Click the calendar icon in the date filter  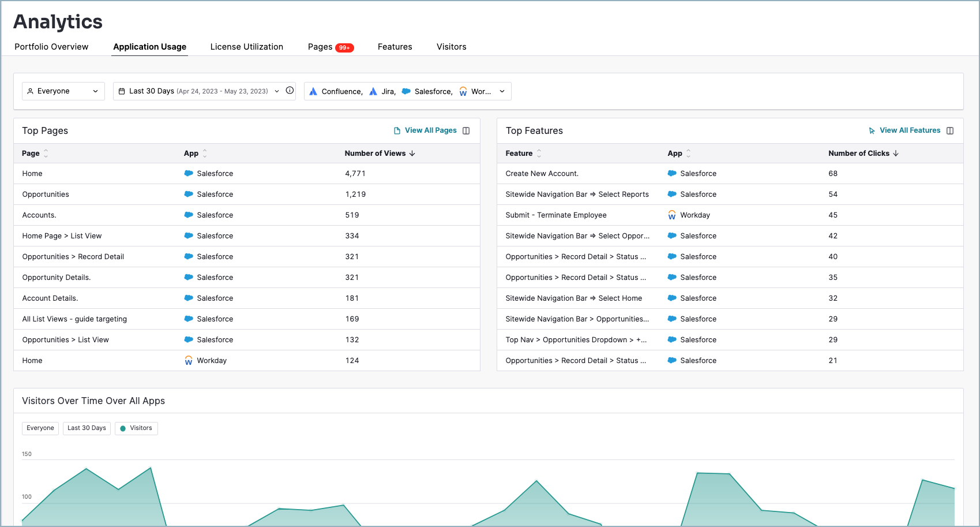pyautogui.click(x=122, y=91)
